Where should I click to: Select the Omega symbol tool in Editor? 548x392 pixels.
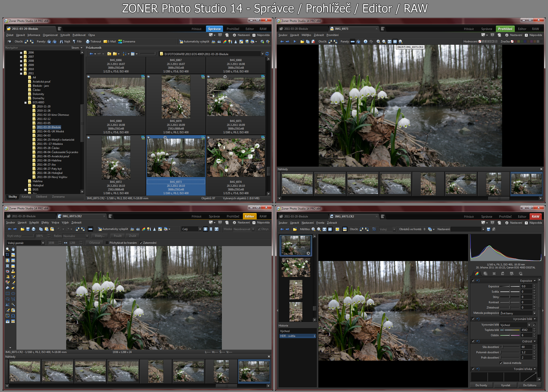click(x=13, y=316)
